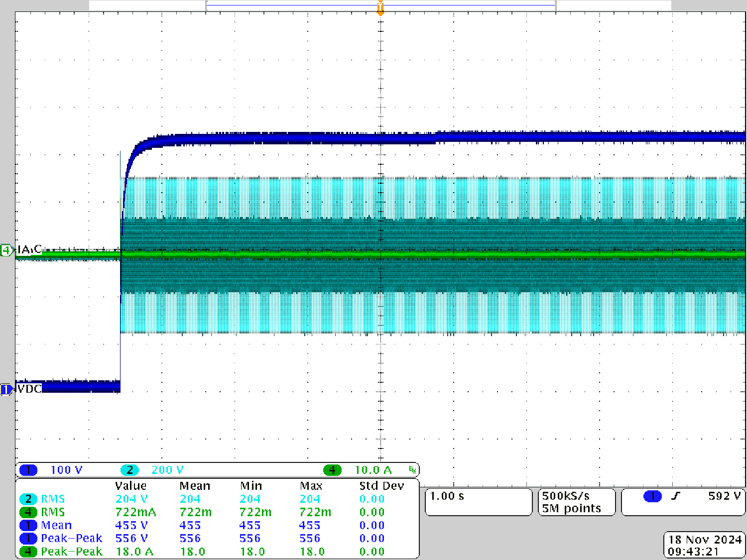Open the 500kS/s sample rate readout
The width and height of the screenshot is (747, 560).
577,502
